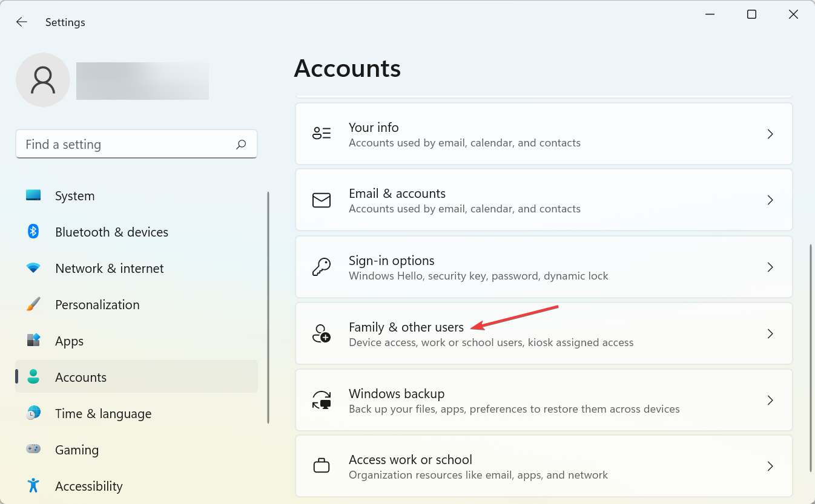
Task: Click the Sign-in options key icon
Action: tap(322, 267)
